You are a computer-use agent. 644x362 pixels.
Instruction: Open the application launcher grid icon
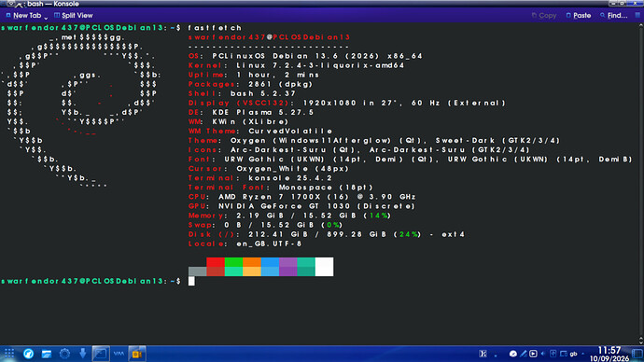(9, 354)
